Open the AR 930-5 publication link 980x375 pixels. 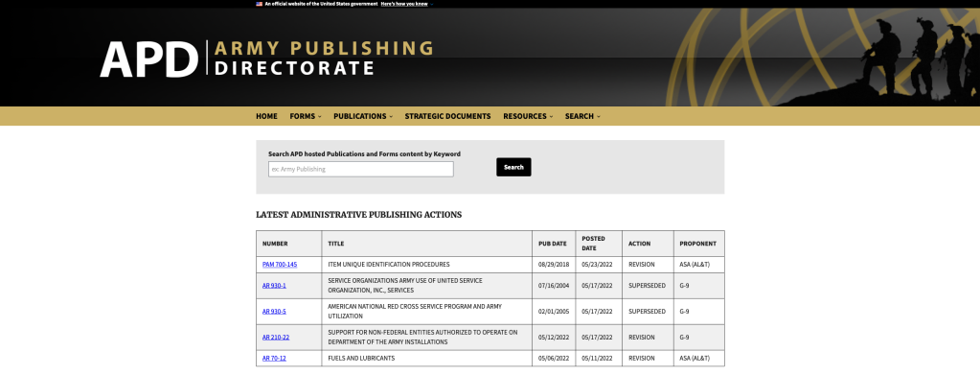[274, 311]
